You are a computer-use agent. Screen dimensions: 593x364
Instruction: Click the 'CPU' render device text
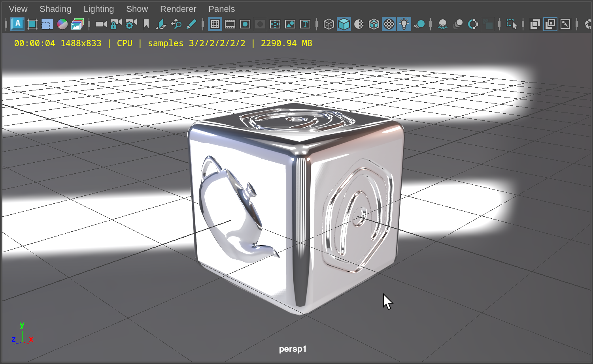pos(125,43)
